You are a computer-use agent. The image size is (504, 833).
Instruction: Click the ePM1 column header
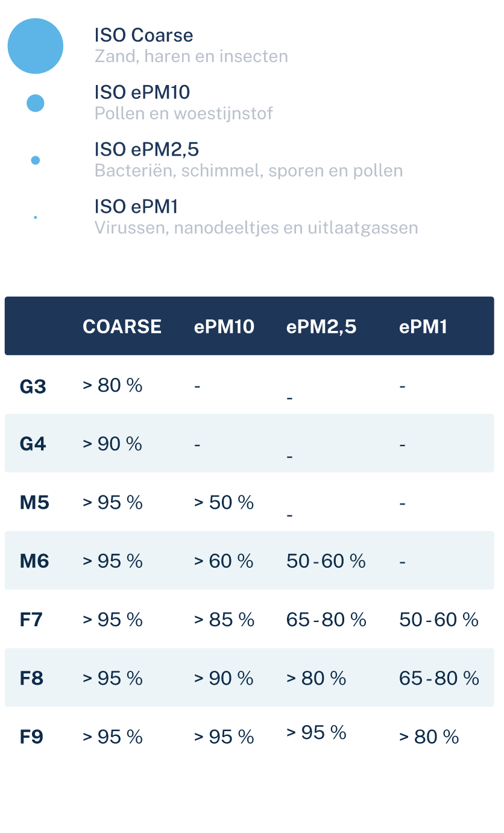tap(423, 327)
